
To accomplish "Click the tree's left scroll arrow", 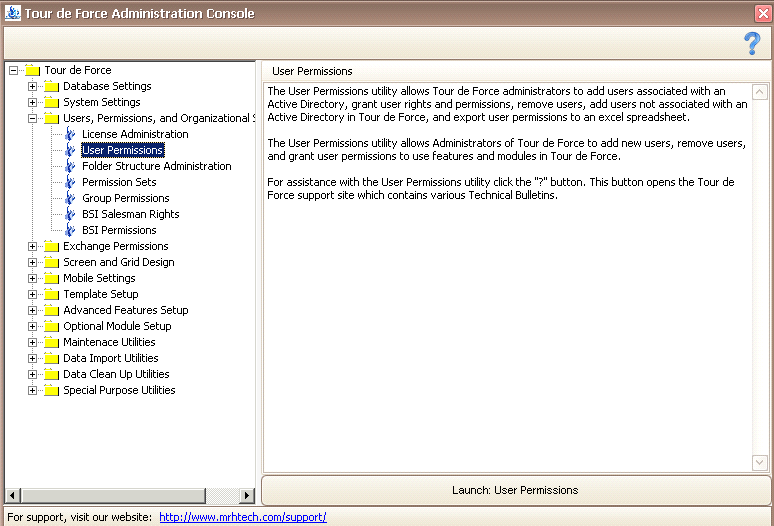I will coord(13,495).
